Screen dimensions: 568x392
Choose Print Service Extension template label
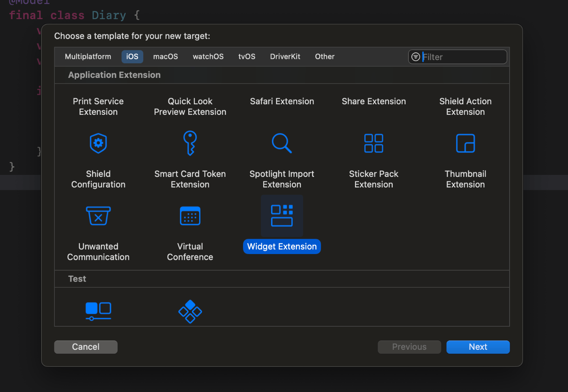click(x=98, y=107)
